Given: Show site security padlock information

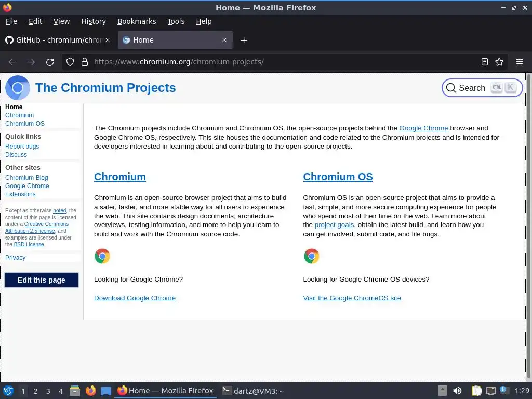Looking at the screenshot, I should pyautogui.click(x=85, y=62).
